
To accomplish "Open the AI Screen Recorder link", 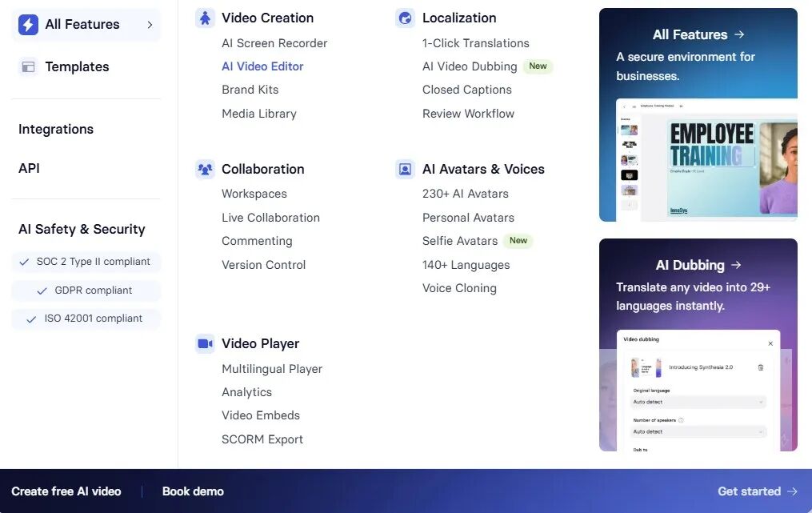I will [274, 43].
